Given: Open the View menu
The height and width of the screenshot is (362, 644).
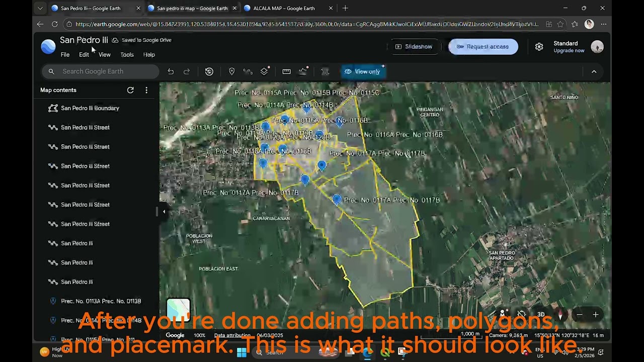Looking at the screenshot, I should coord(104,55).
